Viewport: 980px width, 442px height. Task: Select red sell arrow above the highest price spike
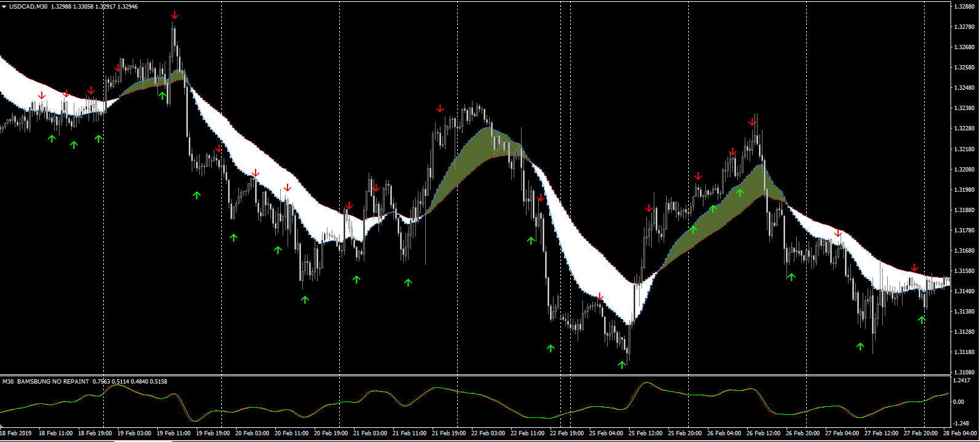point(175,15)
